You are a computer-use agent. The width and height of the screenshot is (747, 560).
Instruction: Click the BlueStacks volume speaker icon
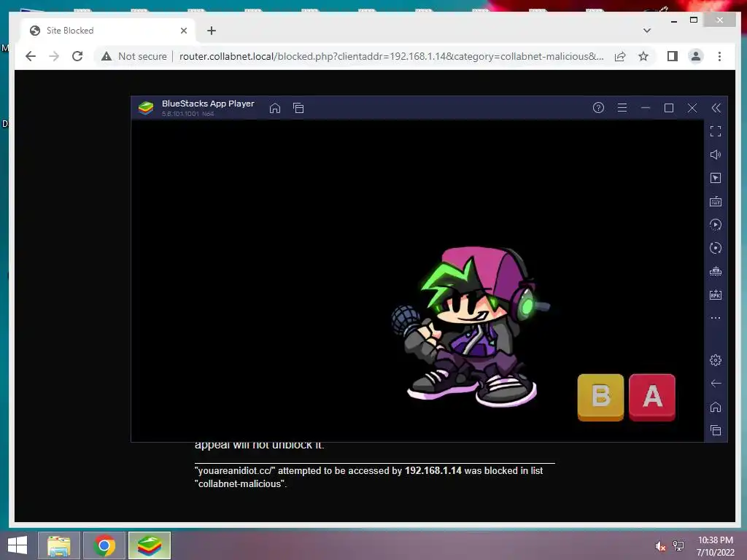(716, 155)
